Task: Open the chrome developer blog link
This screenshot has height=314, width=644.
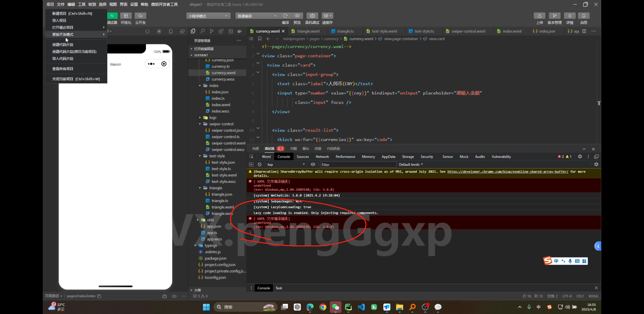Action: click(508, 171)
